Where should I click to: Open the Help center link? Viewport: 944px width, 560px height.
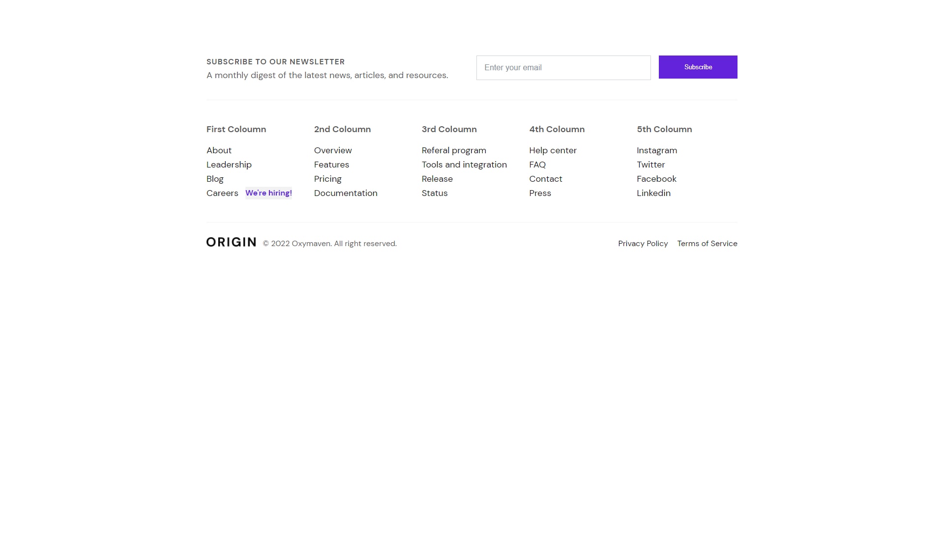553,150
